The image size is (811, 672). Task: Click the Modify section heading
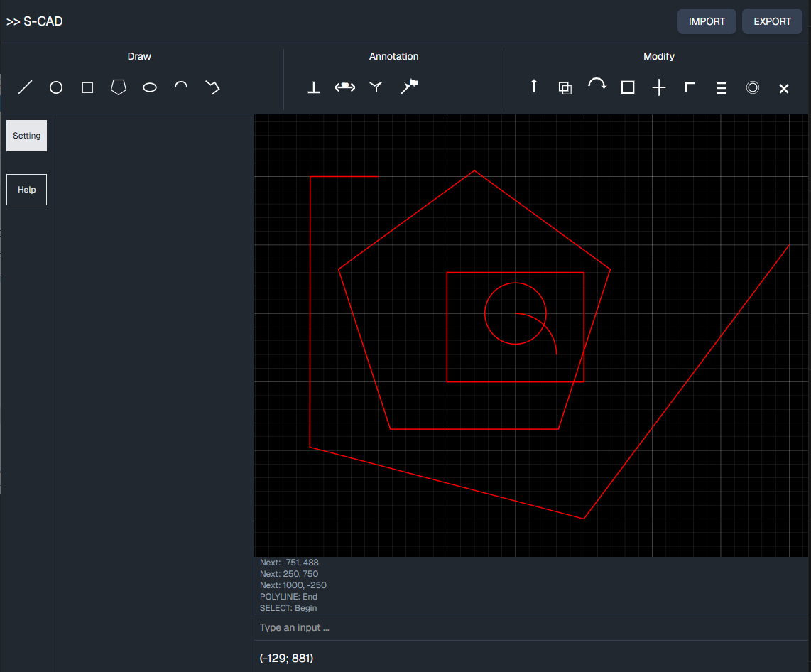point(659,56)
